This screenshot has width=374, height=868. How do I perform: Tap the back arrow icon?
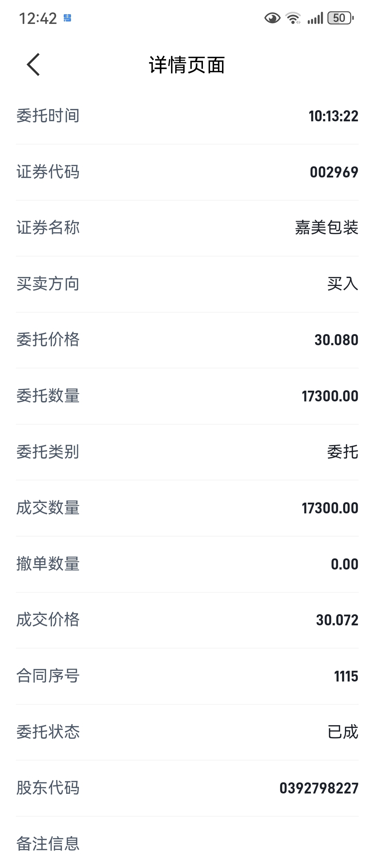pyautogui.click(x=34, y=64)
